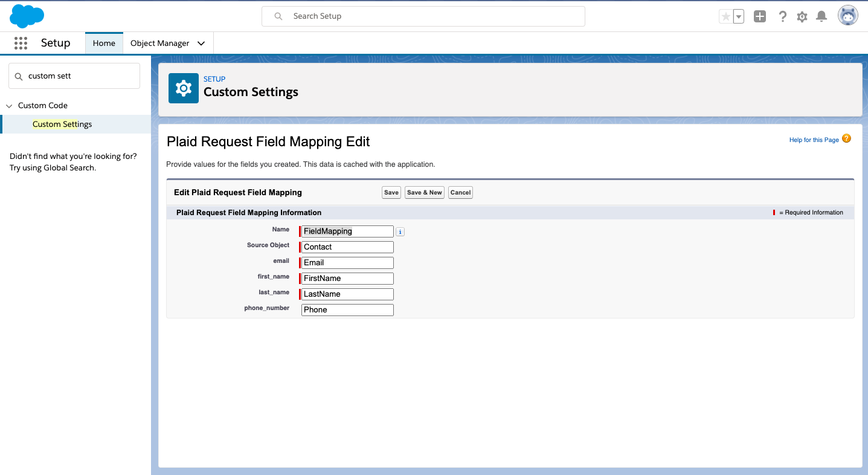Edit the Source Object field
This screenshot has width=868, height=475.
[x=347, y=247]
